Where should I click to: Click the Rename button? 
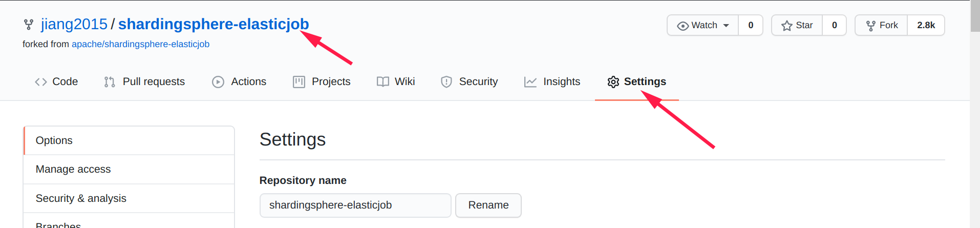pos(488,205)
